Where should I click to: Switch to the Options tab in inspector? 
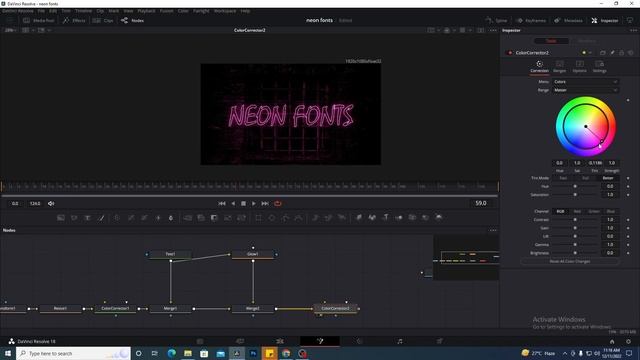point(580,67)
